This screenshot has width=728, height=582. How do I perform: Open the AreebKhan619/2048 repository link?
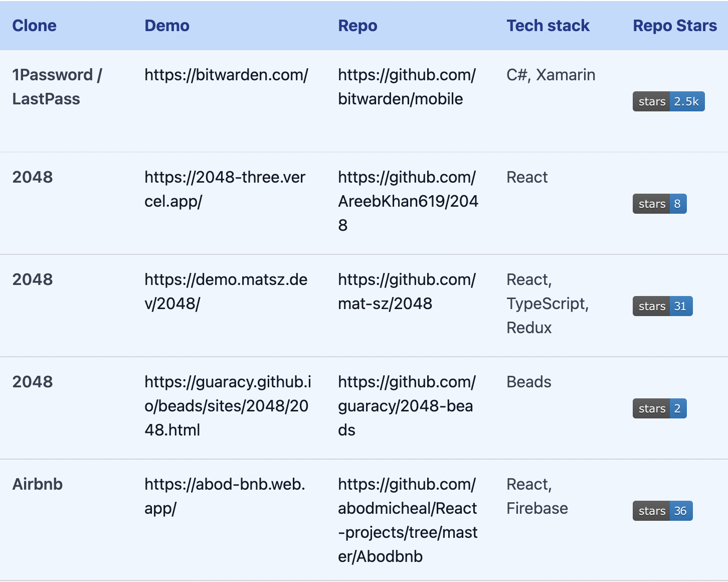click(x=408, y=201)
